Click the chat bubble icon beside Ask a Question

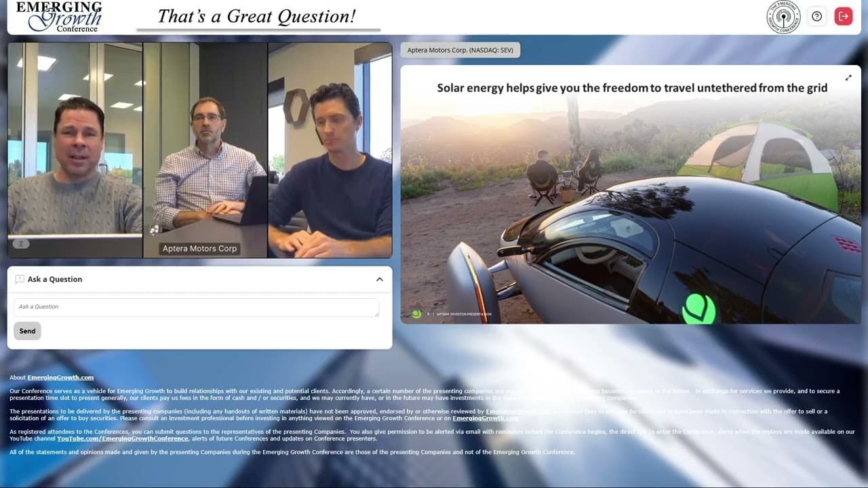point(20,279)
